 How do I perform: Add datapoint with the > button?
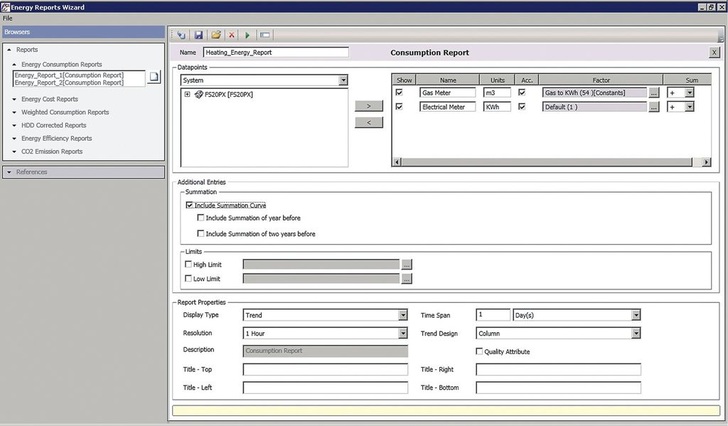click(369, 106)
